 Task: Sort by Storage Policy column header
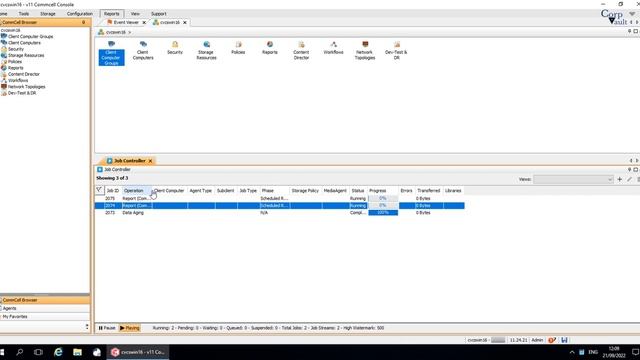[305, 191]
